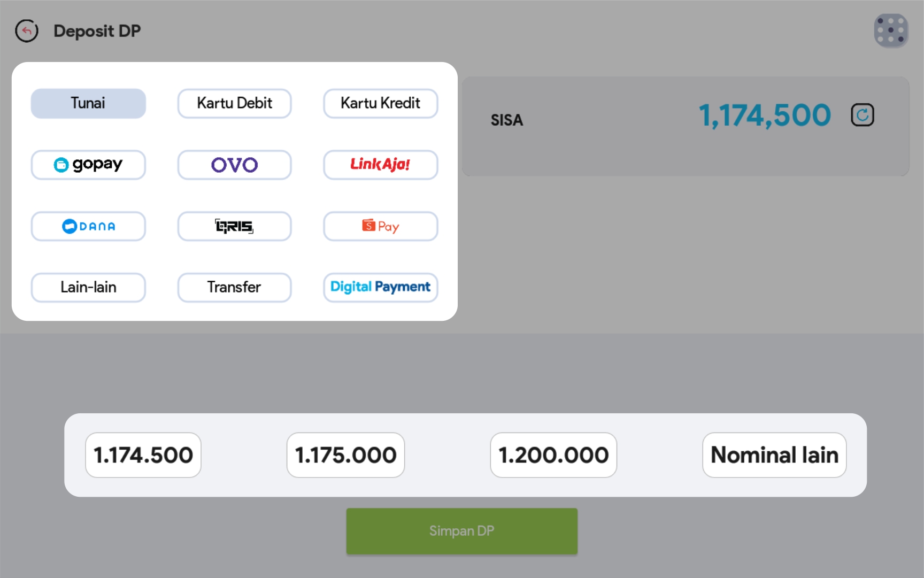The width and height of the screenshot is (924, 578).
Task: Select DANA e-wallet payment
Action: (88, 226)
